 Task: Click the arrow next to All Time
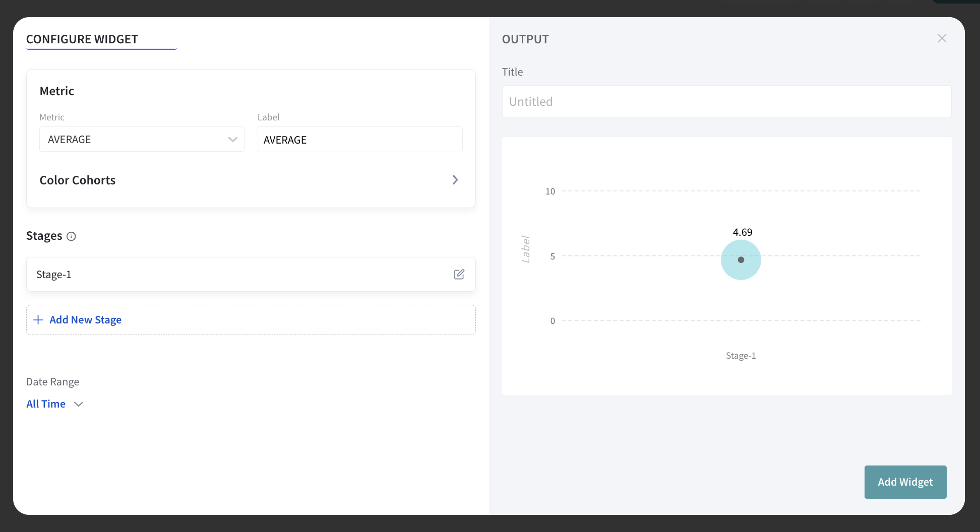pyautogui.click(x=79, y=404)
